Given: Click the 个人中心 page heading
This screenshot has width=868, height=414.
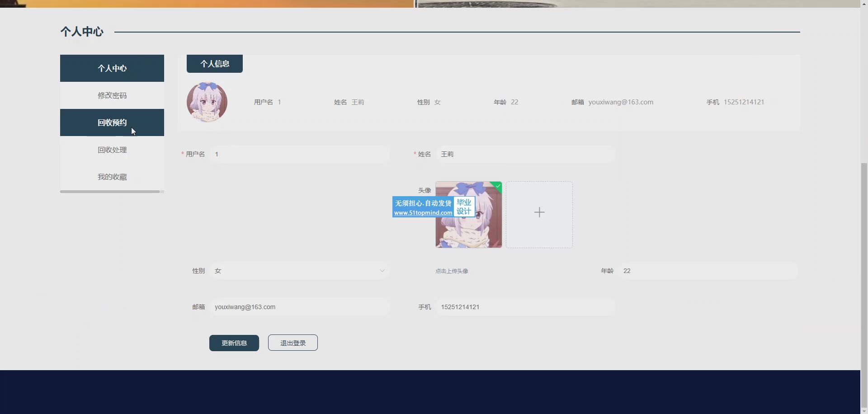Looking at the screenshot, I should pos(82,32).
